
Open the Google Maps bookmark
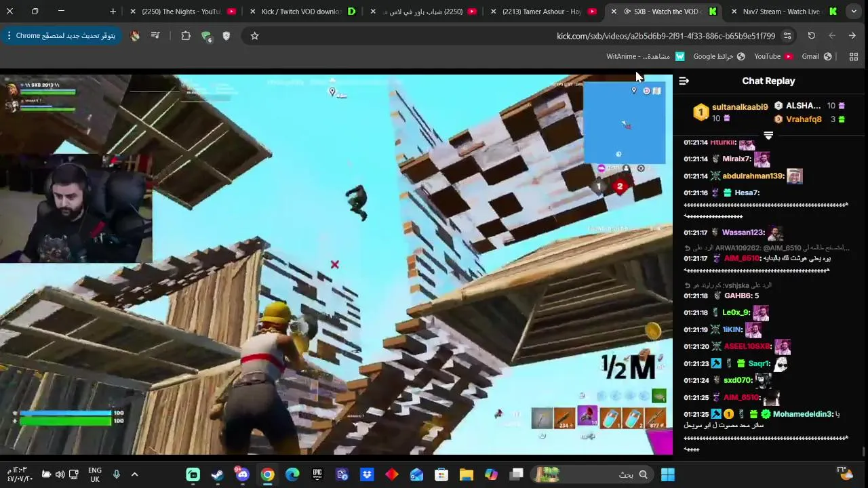tap(719, 56)
